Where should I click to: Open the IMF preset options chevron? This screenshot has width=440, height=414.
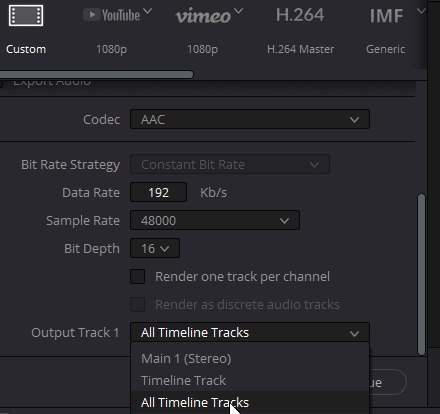click(x=422, y=11)
